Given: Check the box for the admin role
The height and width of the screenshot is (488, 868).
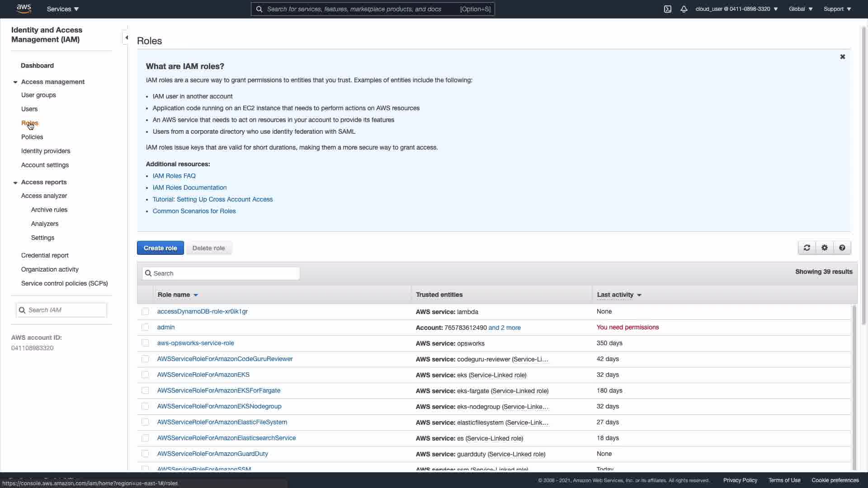Looking at the screenshot, I should point(145,327).
